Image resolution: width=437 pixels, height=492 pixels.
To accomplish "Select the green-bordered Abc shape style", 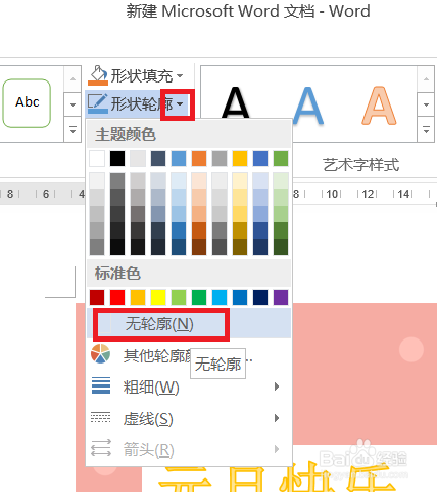I will 27,103.
